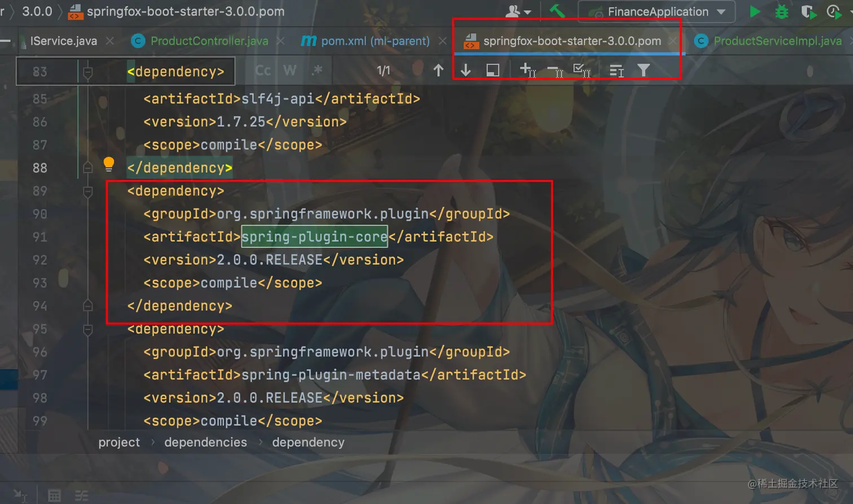Unselect occurrence icon in search bar
The image size is (853, 504).
pos(555,71)
